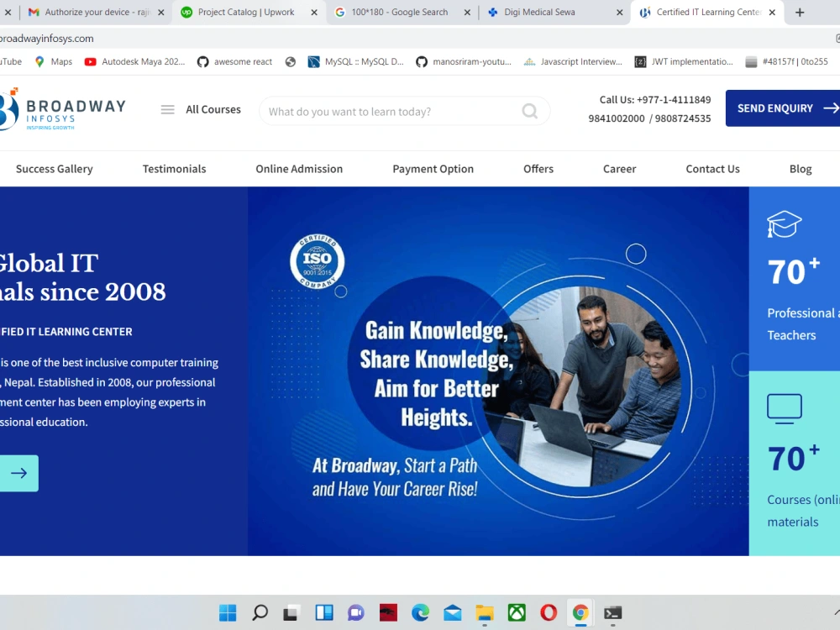Open the Terminal from taskbar
840x630 pixels.
[613, 612]
